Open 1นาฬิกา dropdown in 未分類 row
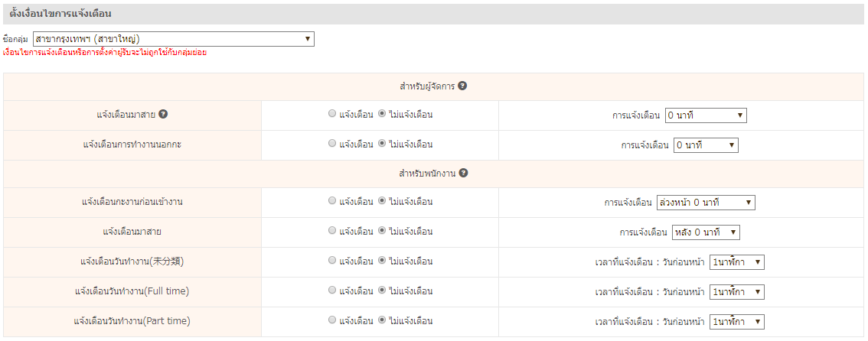The width and height of the screenshot is (868, 341). point(736,261)
